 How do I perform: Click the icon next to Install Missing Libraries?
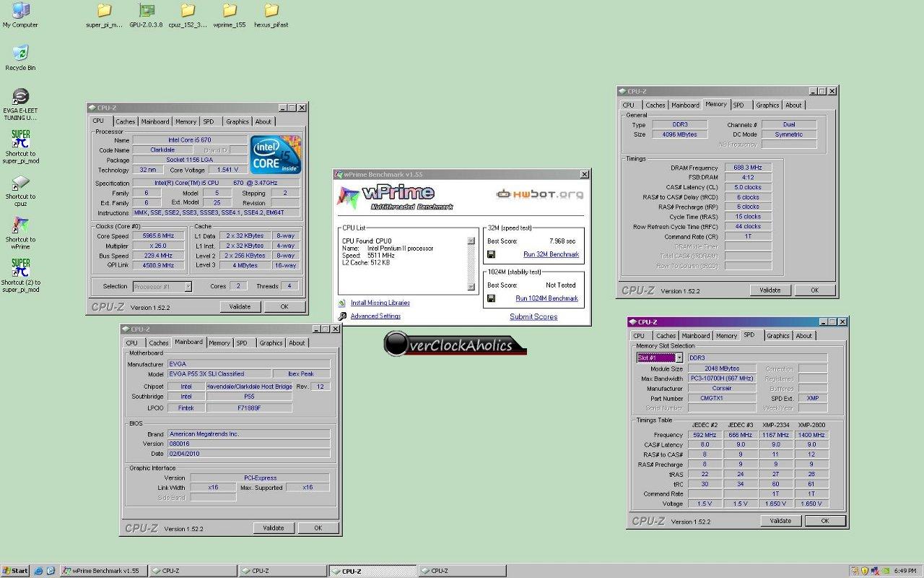[341, 303]
